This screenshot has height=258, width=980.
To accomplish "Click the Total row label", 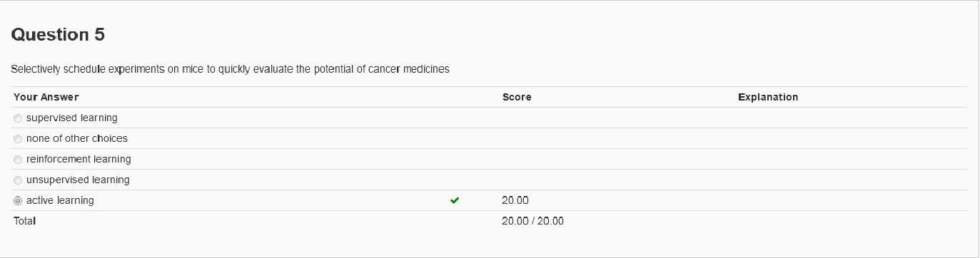I will [x=24, y=221].
